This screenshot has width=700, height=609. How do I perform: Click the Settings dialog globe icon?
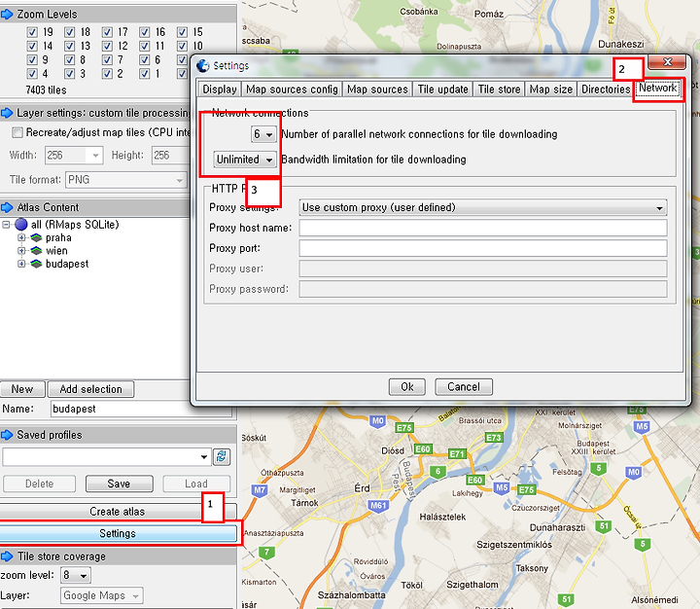[202, 66]
